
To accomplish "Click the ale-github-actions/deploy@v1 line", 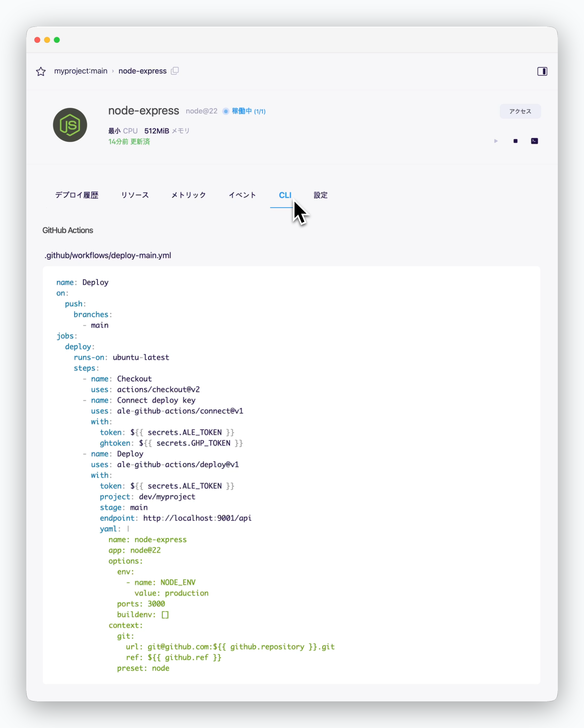I will pos(165,465).
